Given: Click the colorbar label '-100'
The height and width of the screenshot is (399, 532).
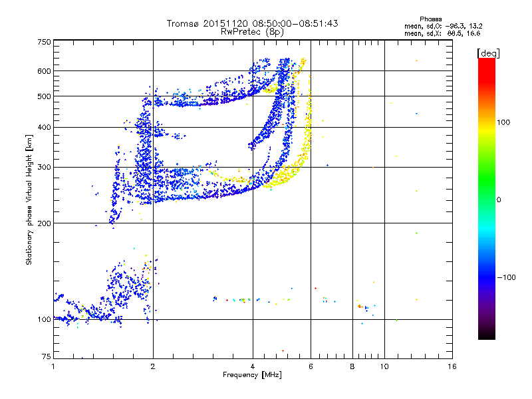Looking at the screenshot, I should pos(506,277).
